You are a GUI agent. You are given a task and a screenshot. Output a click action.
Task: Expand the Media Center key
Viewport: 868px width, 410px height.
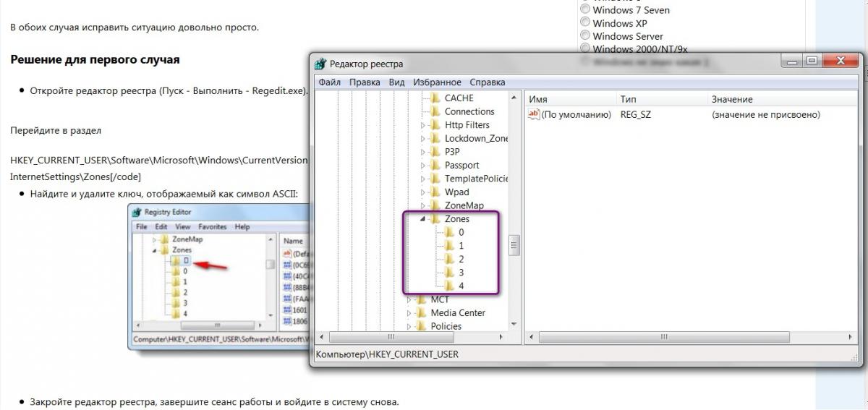tap(409, 313)
